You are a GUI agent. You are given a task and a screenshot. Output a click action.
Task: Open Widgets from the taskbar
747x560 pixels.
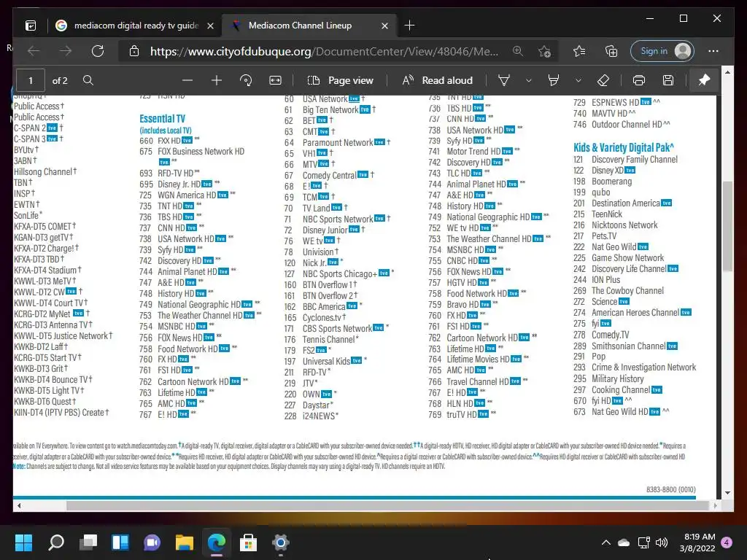click(x=120, y=542)
